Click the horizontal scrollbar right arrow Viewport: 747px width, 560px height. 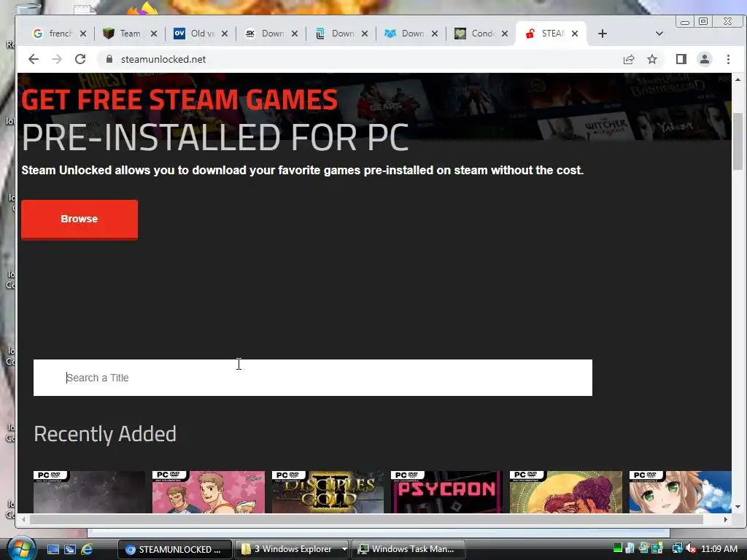726,519
